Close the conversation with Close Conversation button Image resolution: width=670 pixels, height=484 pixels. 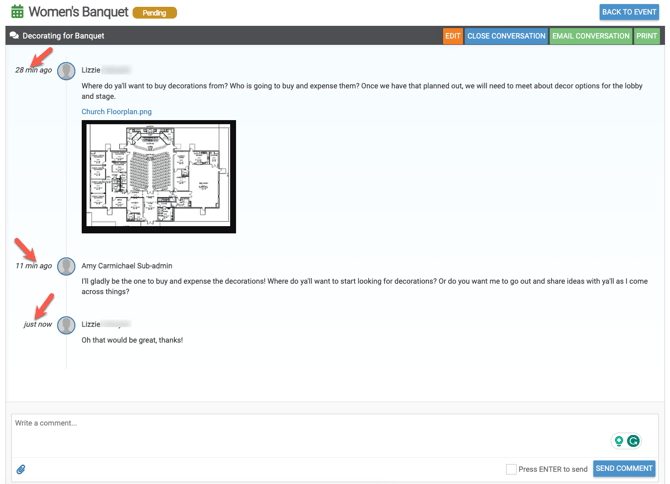tap(506, 36)
